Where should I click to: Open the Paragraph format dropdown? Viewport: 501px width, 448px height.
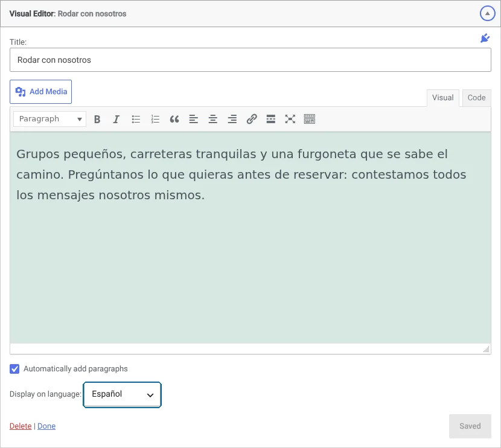click(50, 119)
